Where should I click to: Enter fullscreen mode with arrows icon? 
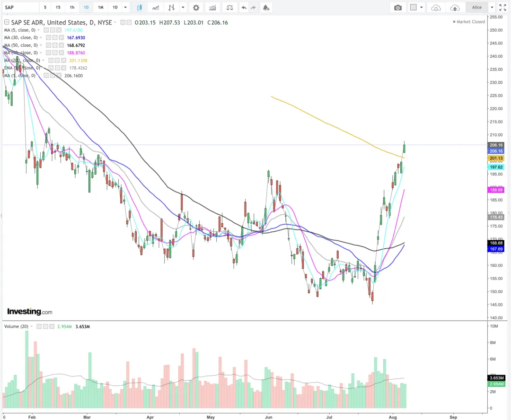coord(502,8)
